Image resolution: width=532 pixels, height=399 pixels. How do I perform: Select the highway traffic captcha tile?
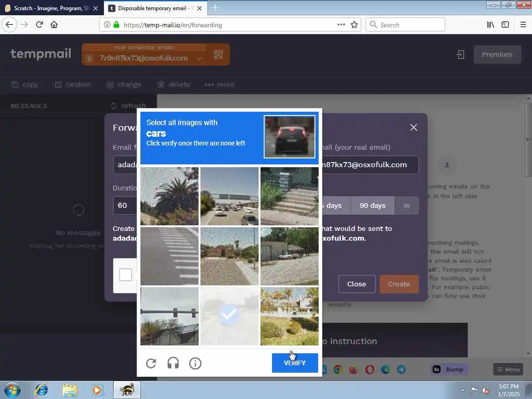pos(230,196)
